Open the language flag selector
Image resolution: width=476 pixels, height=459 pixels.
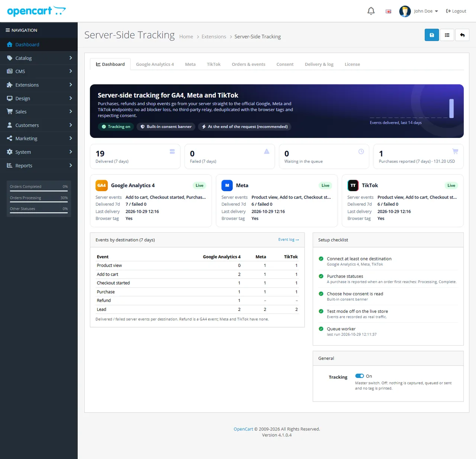coord(388,12)
